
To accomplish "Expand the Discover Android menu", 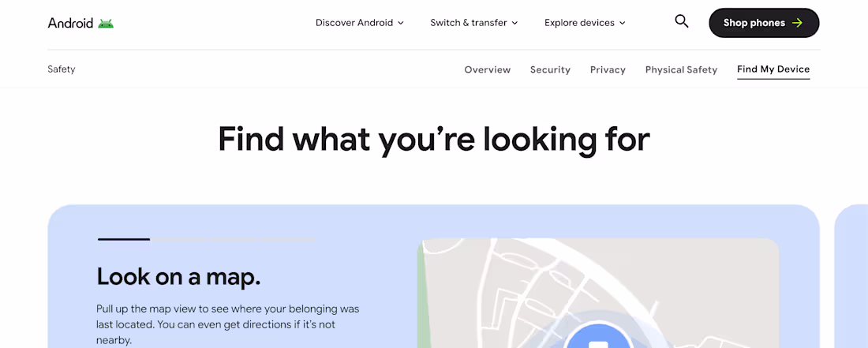I will pyautogui.click(x=360, y=23).
